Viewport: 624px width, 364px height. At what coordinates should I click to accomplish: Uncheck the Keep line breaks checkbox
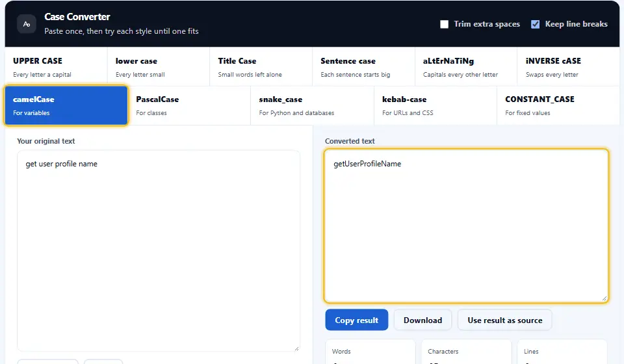pyautogui.click(x=535, y=24)
